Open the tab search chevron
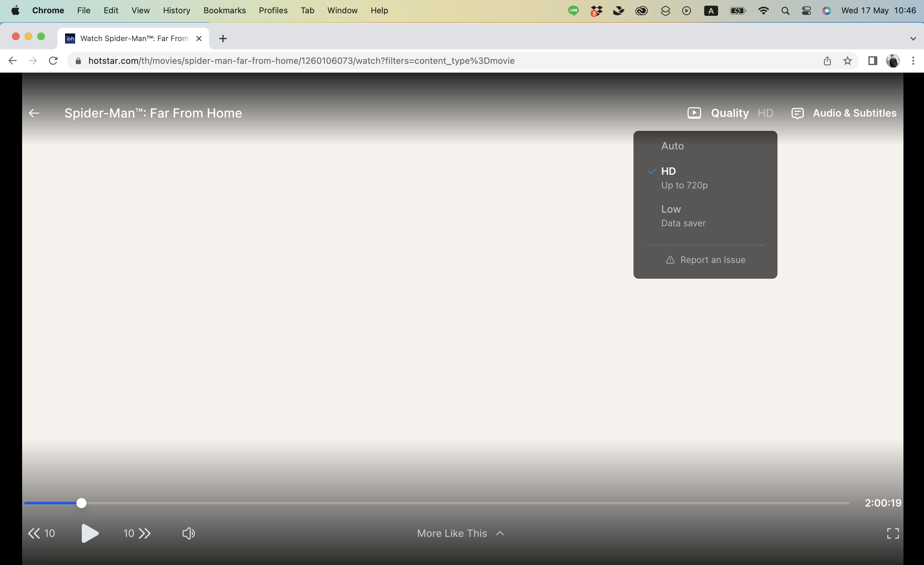The height and width of the screenshot is (565, 924). pyautogui.click(x=913, y=39)
